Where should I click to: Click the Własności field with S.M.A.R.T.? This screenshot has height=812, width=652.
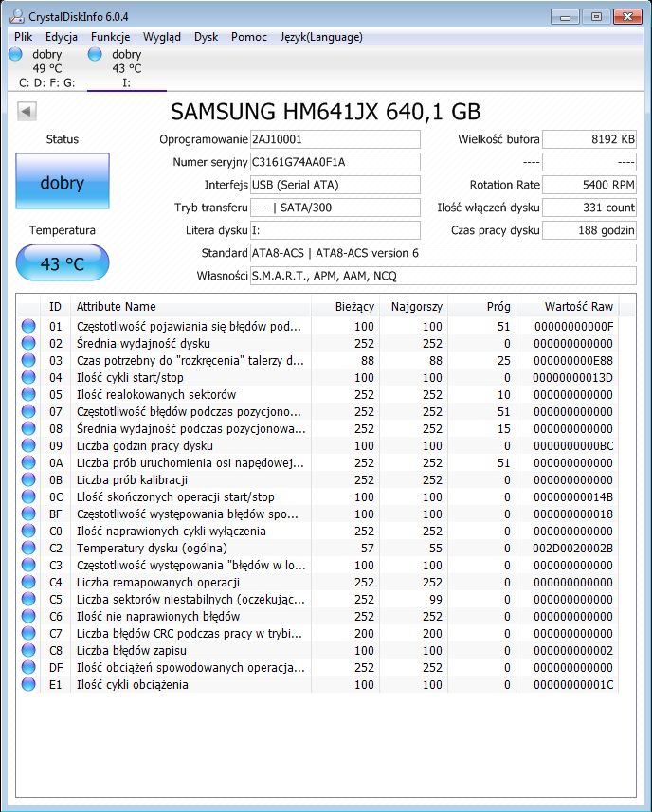(x=444, y=276)
